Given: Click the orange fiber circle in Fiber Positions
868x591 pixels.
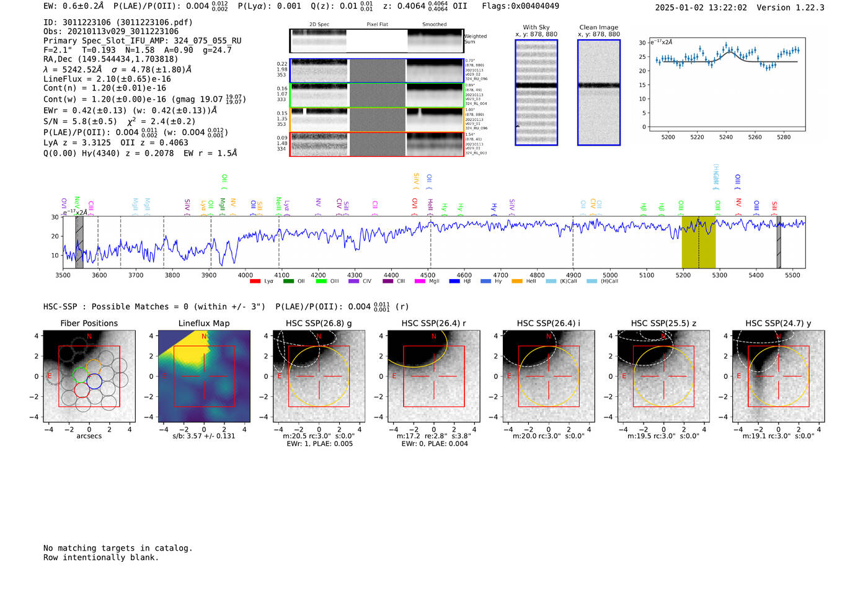Looking at the screenshot, I should tap(93, 367).
